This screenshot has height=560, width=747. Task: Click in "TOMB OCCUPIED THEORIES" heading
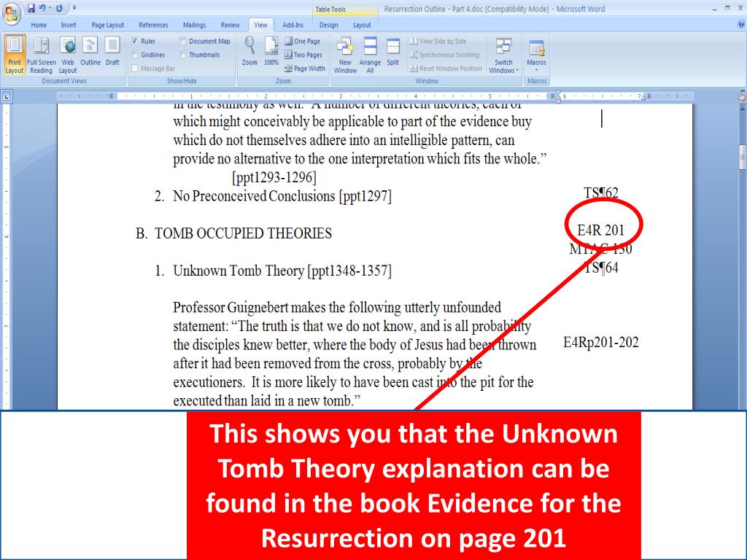(x=244, y=233)
